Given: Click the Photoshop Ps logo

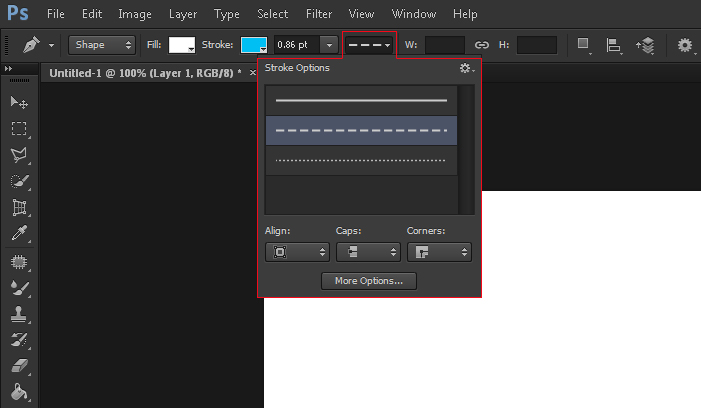Looking at the screenshot, I should (x=18, y=13).
